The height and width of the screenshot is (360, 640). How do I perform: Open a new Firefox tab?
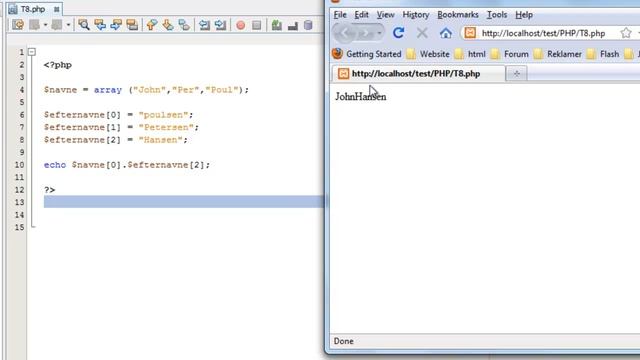[x=516, y=73]
